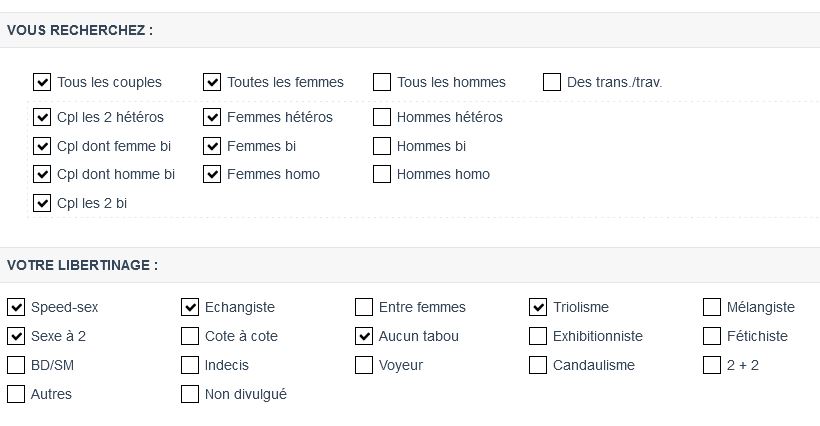This screenshot has width=820, height=426.
Task: Disable 'Cpl dont femme bi' option
Action: pos(42,146)
